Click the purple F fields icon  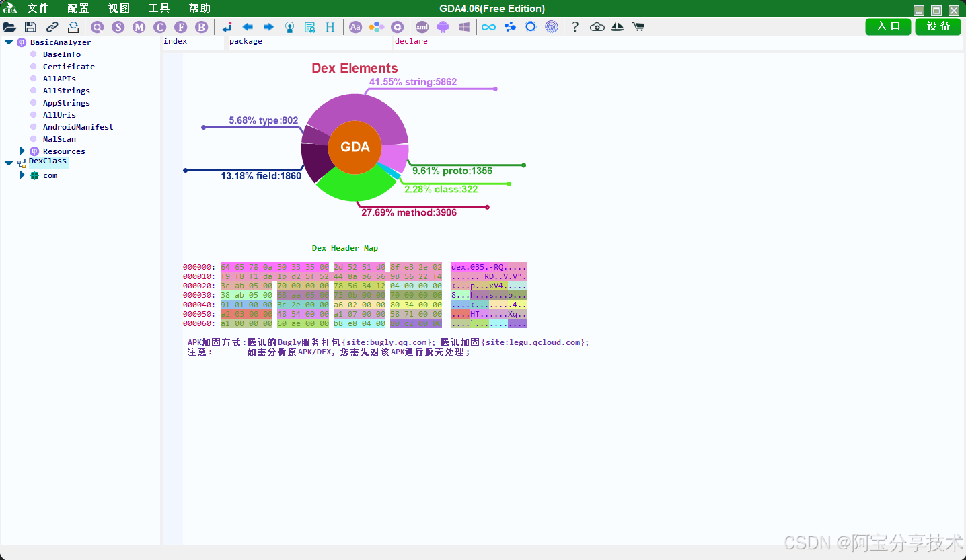[x=180, y=27]
